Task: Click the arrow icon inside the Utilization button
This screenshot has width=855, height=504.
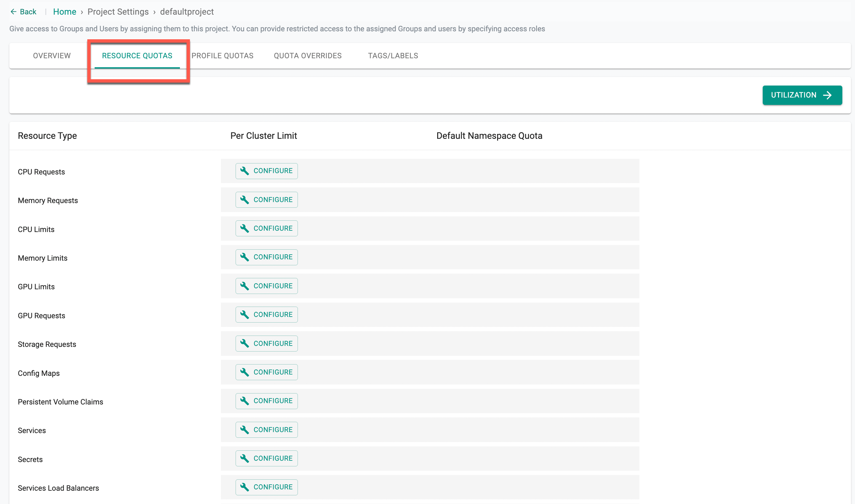Action: point(828,95)
